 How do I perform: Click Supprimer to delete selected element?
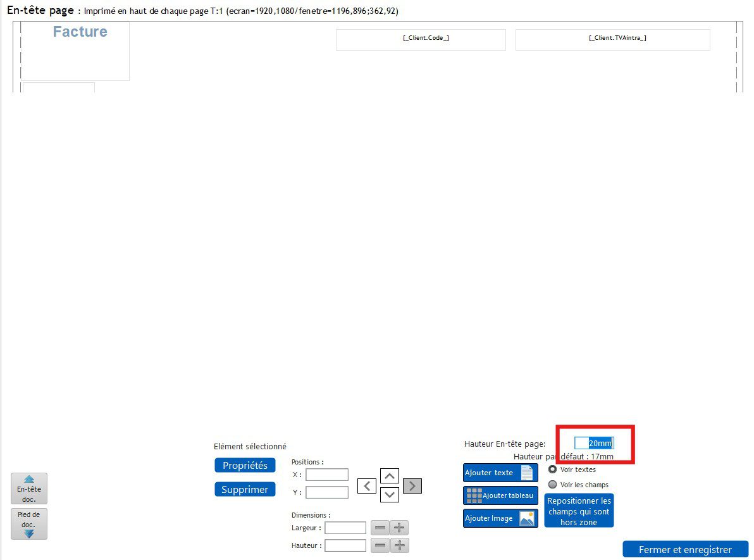coord(245,489)
